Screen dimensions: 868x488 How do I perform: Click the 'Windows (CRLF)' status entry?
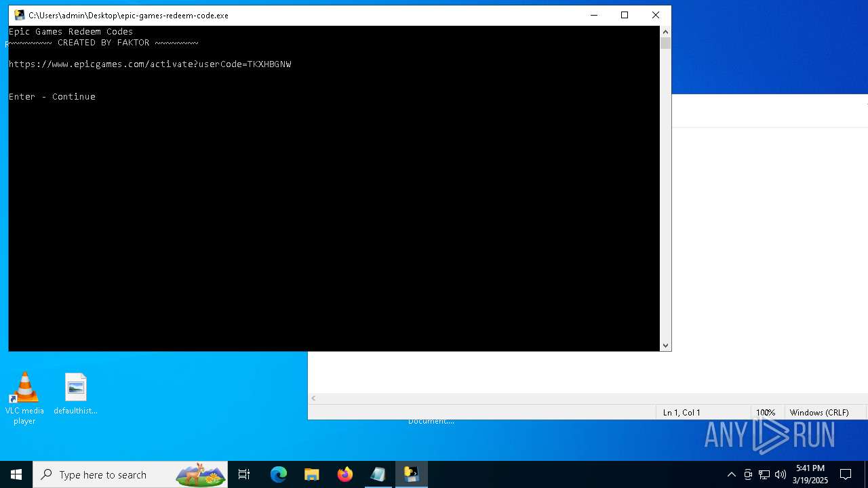pyautogui.click(x=819, y=412)
